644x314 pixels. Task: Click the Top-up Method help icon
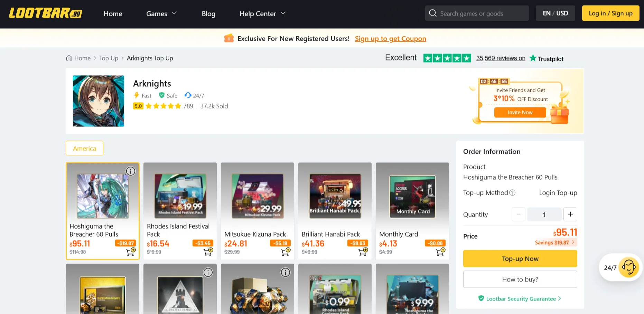(x=512, y=193)
